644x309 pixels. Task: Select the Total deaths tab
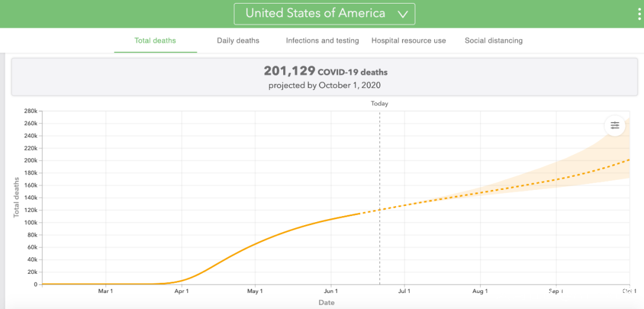click(155, 40)
